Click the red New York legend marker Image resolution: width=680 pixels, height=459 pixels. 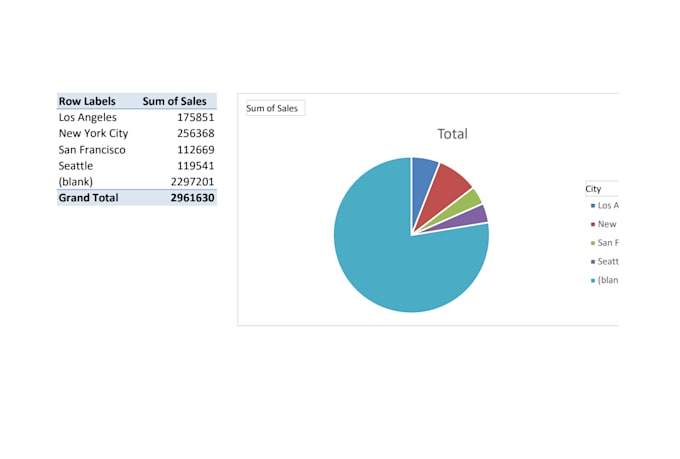(x=593, y=224)
